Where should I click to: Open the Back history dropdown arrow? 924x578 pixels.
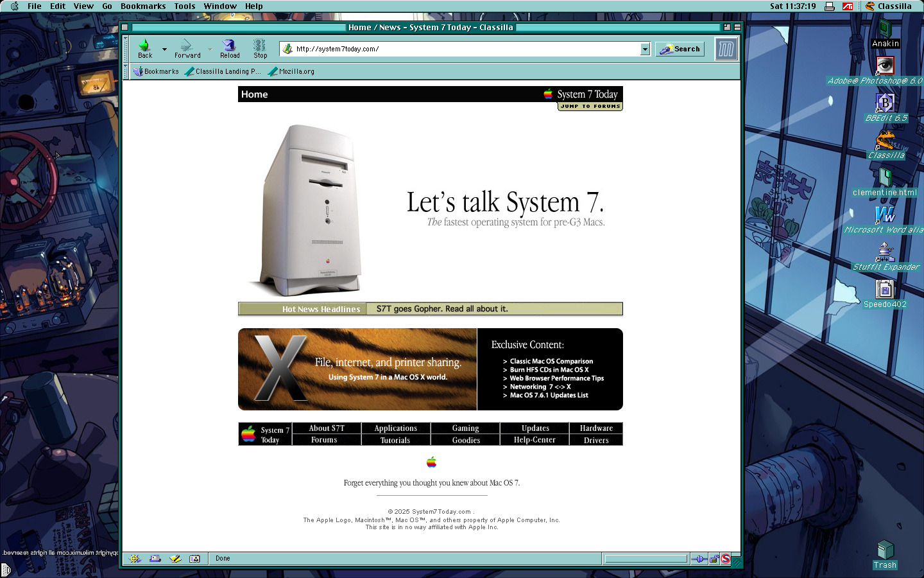click(x=164, y=49)
